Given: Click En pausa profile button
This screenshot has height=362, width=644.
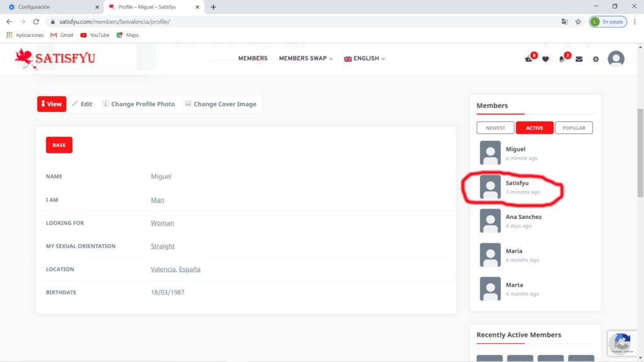Looking at the screenshot, I should [x=608, y=21].
